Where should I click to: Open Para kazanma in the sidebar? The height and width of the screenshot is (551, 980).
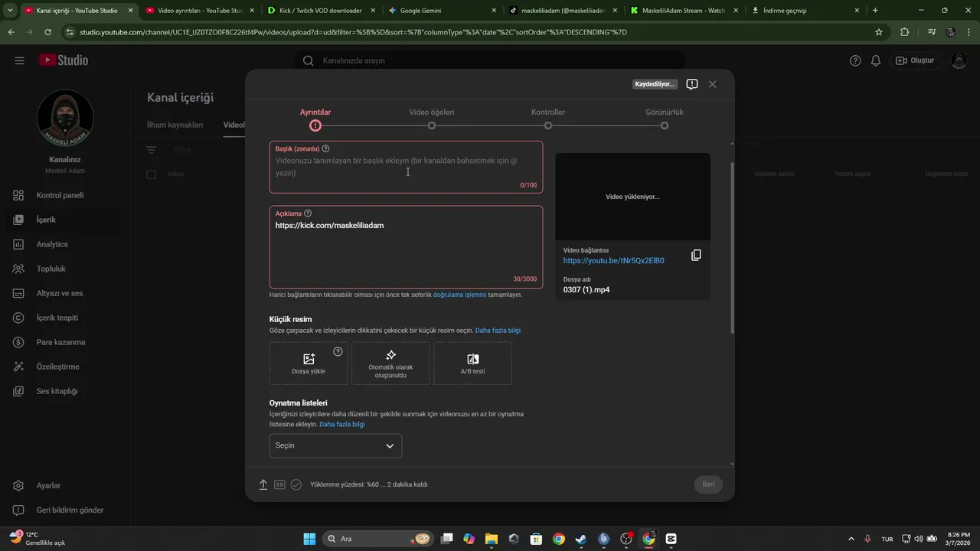click(64, 342)
